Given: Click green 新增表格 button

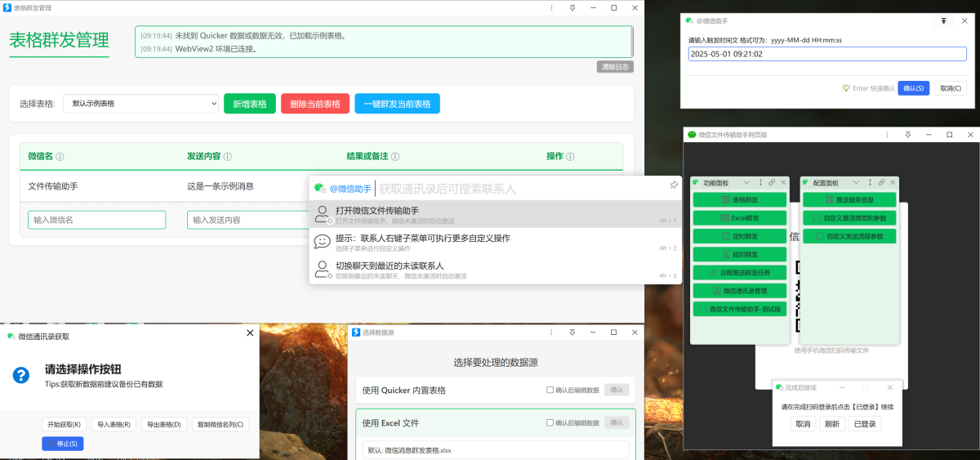Looking at the screenshot, I should [x=250, y=104].
